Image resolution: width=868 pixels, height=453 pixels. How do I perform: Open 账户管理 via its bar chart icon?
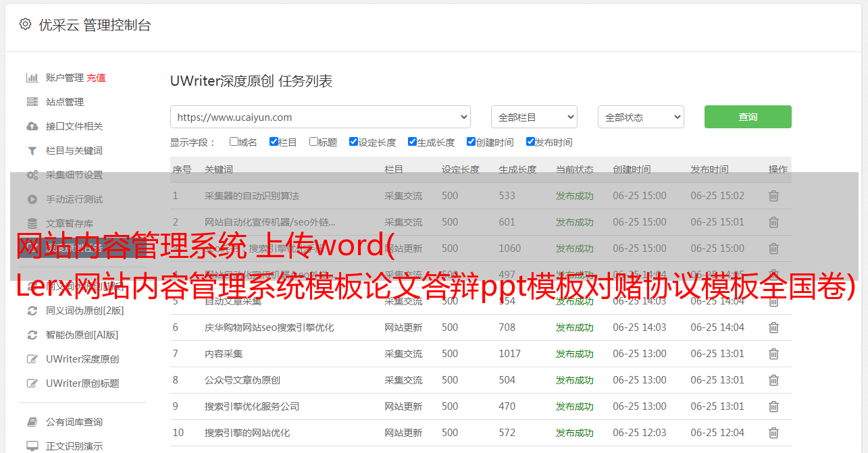tap(32, 78)
